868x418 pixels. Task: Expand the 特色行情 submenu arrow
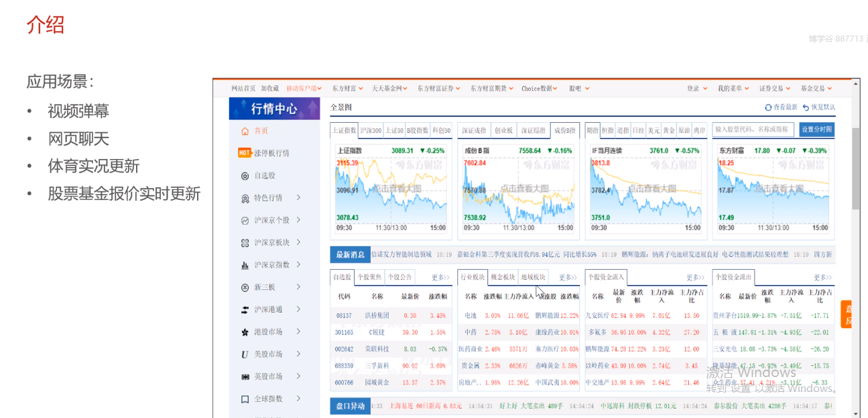click(x=298, y=198)
